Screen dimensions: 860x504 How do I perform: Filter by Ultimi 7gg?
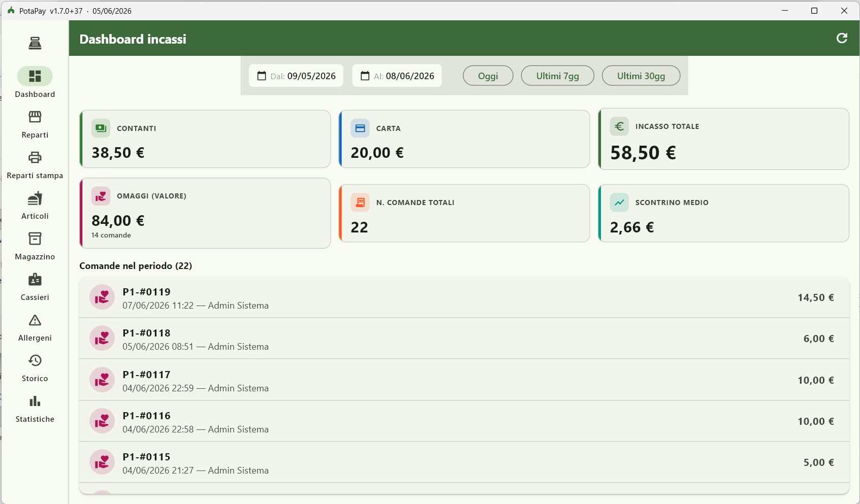click(x=558, y=76)
